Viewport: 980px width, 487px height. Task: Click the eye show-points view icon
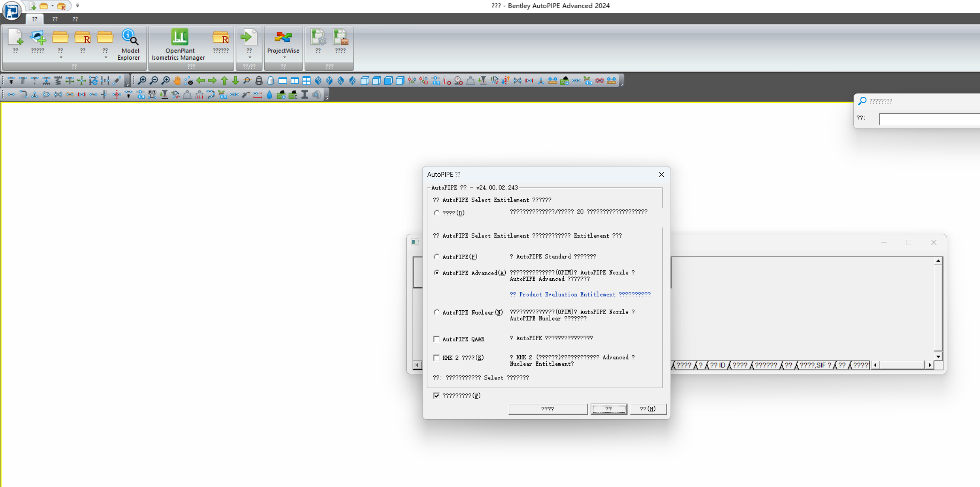[189, 81]
